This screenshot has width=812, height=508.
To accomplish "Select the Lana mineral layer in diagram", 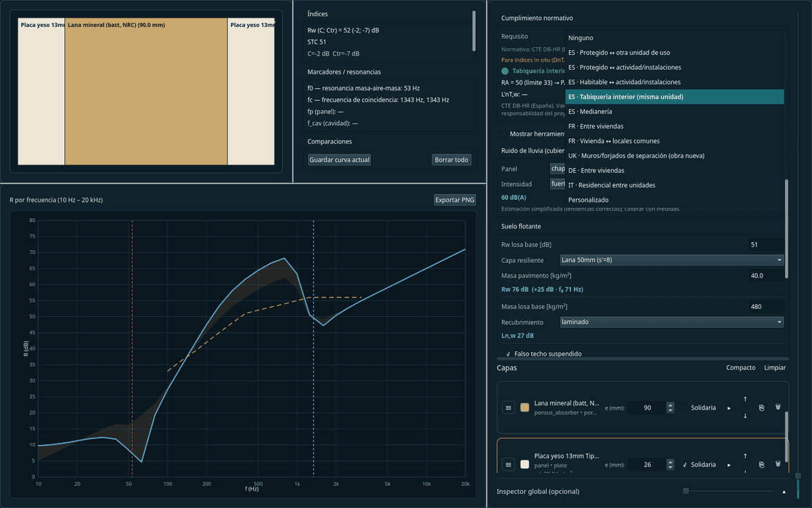I will 146,91.
